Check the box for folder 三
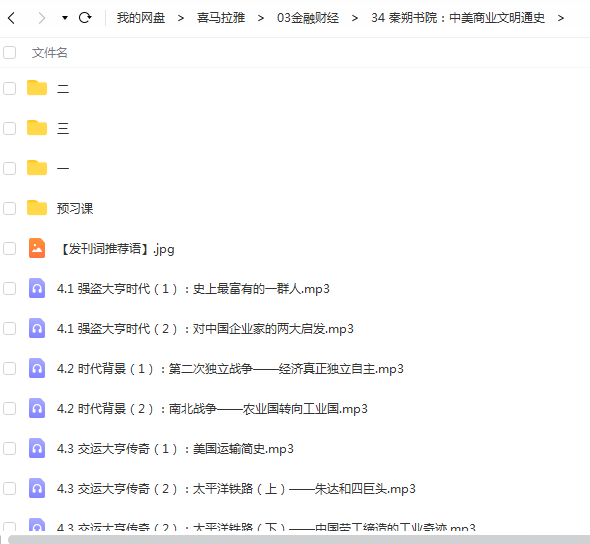This screenshot has width=590, height=544. click(x=9, y=128)
